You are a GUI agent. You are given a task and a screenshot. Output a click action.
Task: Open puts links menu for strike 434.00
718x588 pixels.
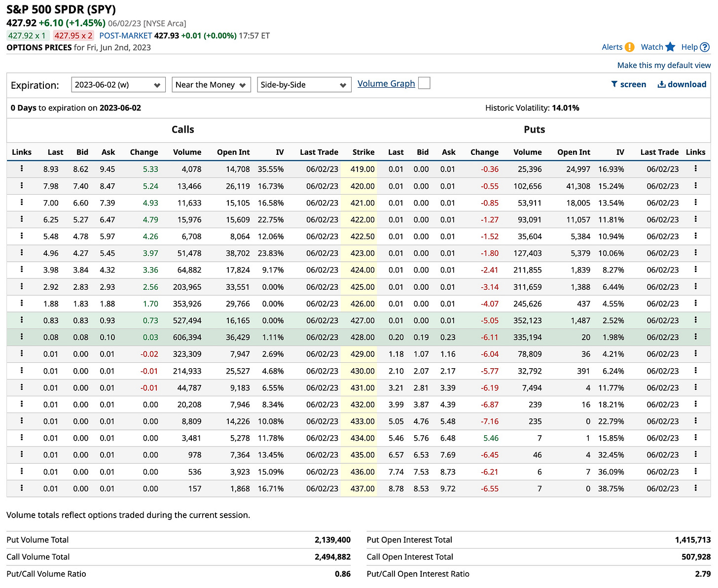pos(696,437)
